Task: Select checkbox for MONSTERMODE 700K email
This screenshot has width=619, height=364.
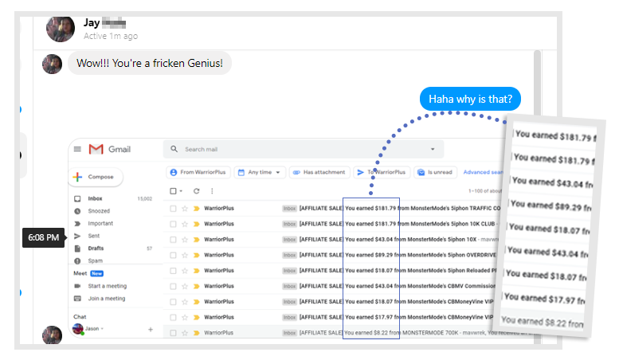Action: click(173, 333)
